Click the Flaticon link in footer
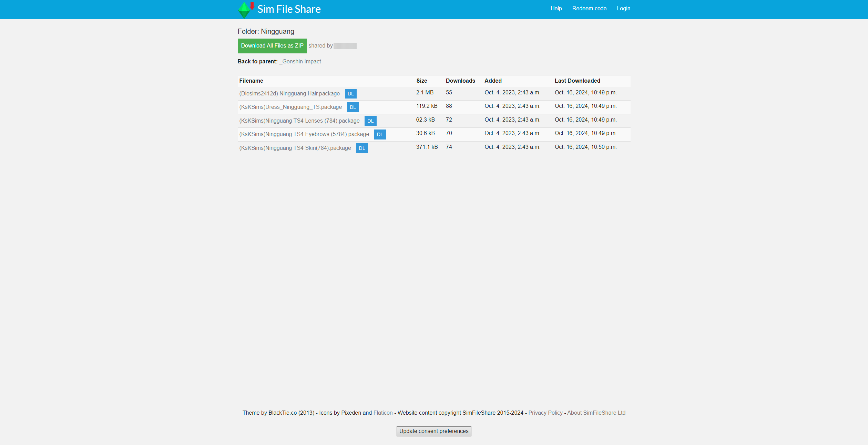 (383, 413)
